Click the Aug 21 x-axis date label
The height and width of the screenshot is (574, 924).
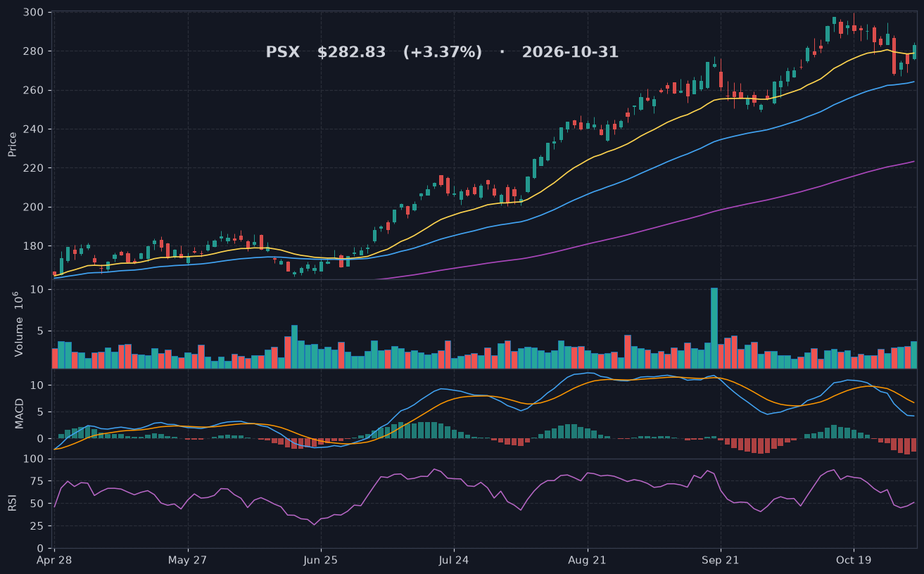coord(587,561)
